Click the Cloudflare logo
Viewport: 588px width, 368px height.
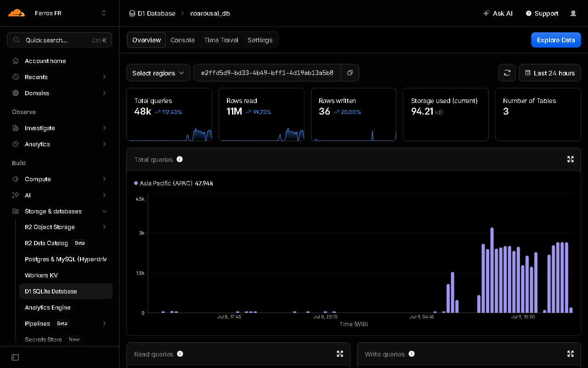[x=17, y=13]
